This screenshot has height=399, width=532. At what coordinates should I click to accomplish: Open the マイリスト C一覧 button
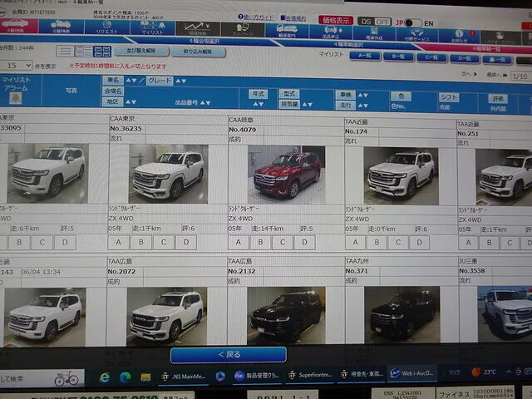[431, 57]
